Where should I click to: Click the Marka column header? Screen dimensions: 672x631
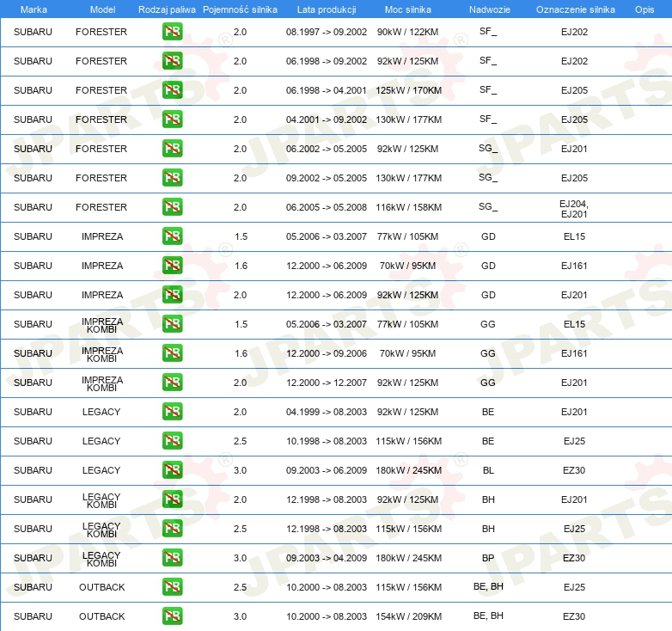tap(34, 9)
